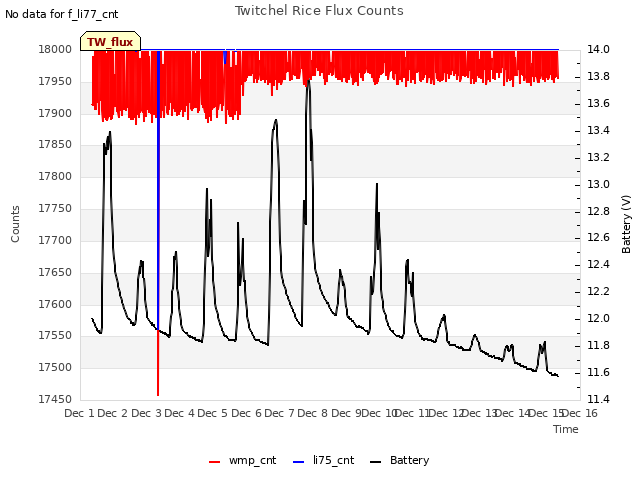Click the 12.4 battery axis label
Image resolution: width=640 pixels, height=480 pixels.
[598, 264]
